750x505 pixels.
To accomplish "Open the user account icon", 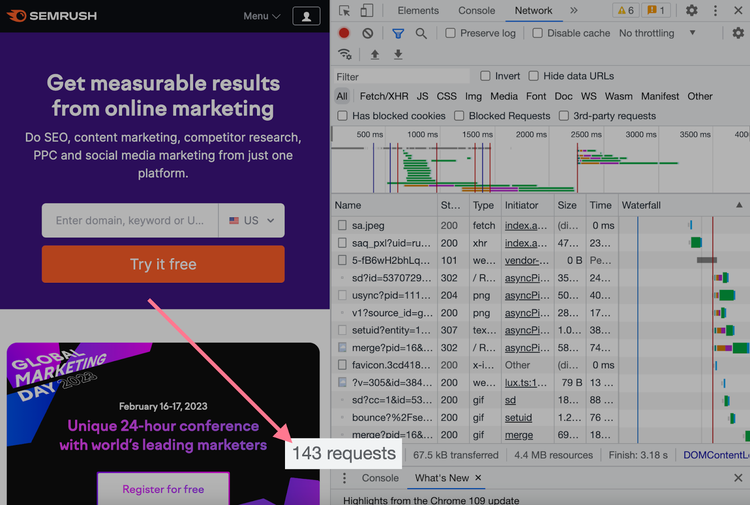I will (x=306, y=16).
